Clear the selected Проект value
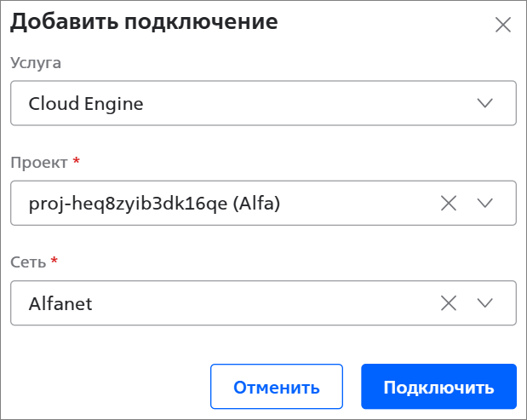Screen dimensions: 527x420 pyautogui.click(x=449, y=203)
